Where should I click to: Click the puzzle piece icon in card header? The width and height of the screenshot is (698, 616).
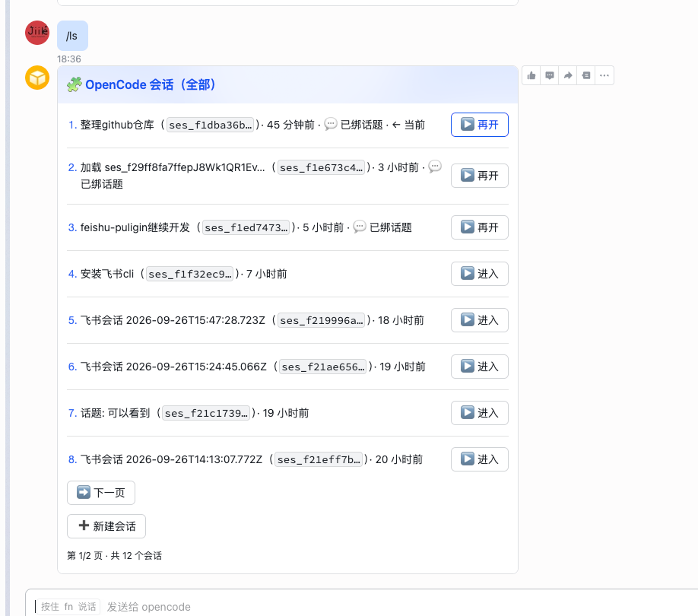[75, 84]
